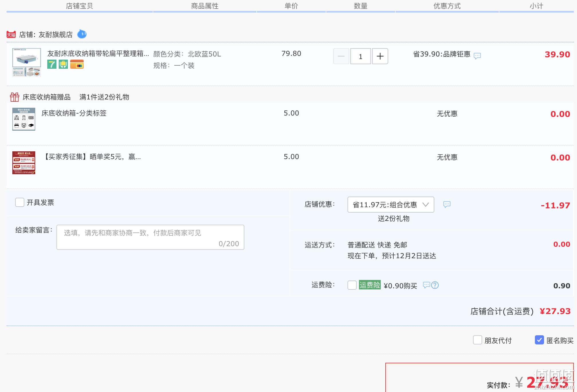Enable the 开具发票 invoice checkbox
The image size is (577, 392).
click(20, 202)
